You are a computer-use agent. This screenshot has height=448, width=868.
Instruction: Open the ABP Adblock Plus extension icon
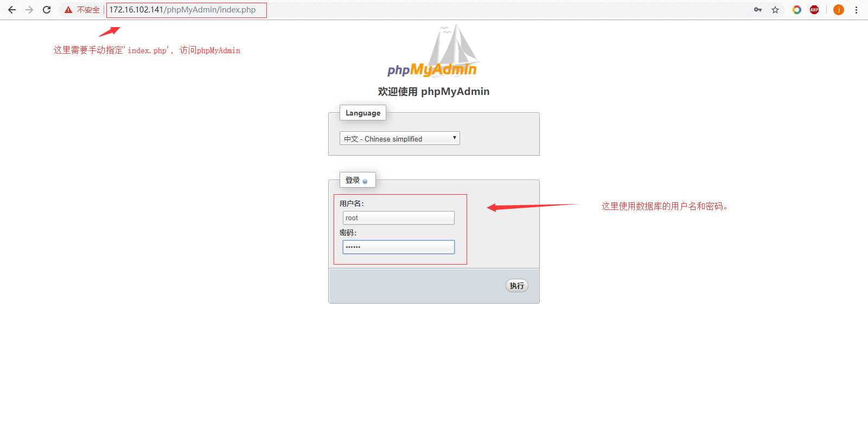coord(814,10)
